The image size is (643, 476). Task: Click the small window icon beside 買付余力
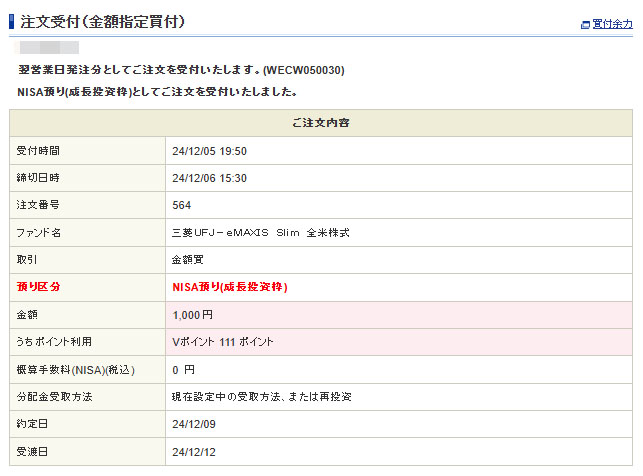[x=586, y=24]
